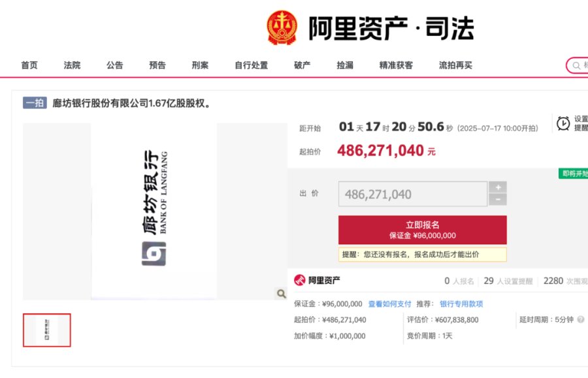Increase bid with the plus button

498,187
